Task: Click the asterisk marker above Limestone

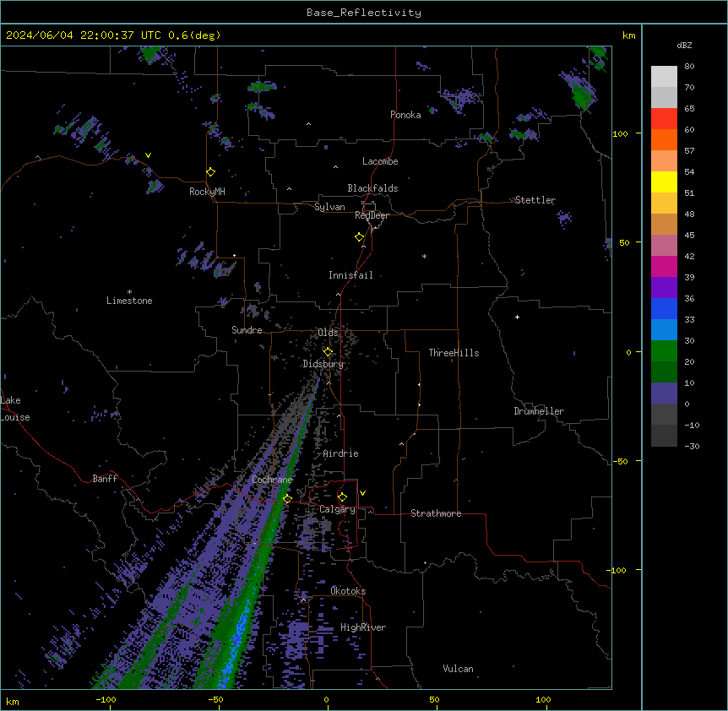Action: tap(129, 292)
